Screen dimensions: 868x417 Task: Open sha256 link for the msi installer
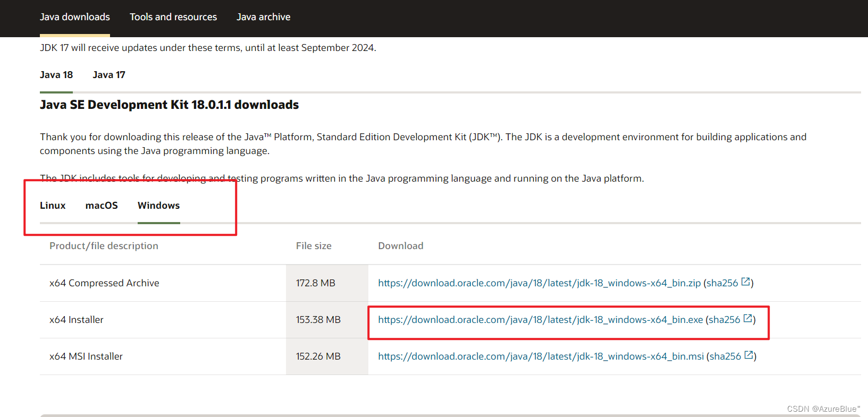(x=726, y=356)
